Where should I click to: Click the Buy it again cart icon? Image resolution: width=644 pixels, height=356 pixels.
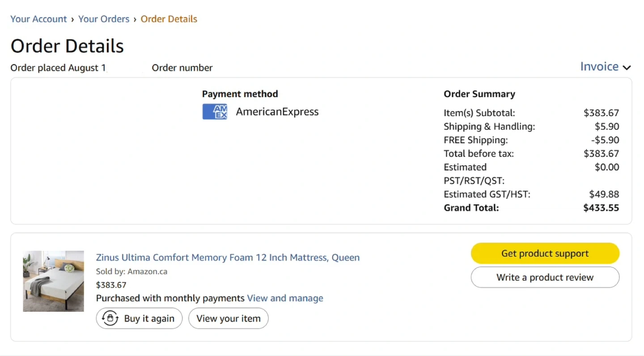(110, 318)
